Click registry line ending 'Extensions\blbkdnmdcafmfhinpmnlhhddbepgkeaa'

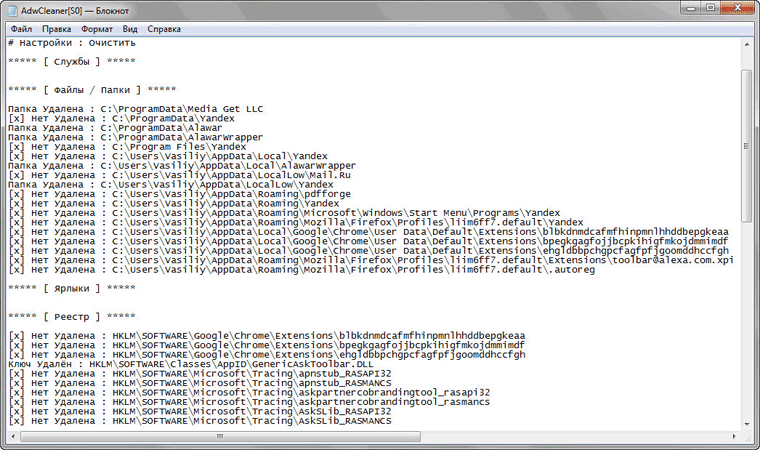[267, 336]
